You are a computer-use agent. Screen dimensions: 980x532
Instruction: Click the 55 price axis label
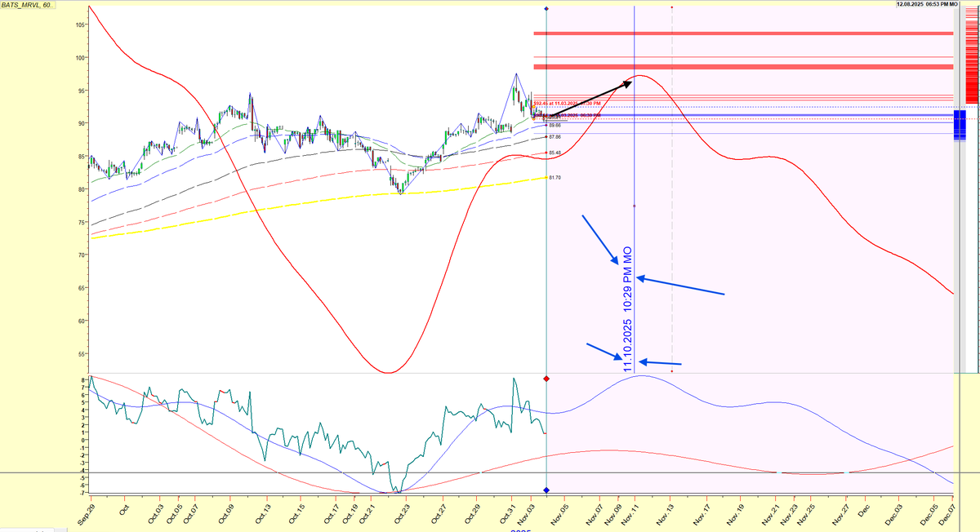click(82, 353)
